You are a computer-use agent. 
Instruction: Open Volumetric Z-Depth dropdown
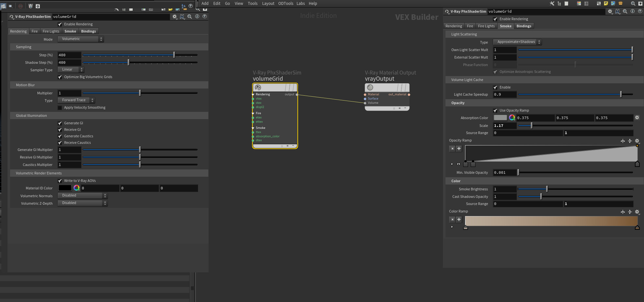pos(82,203)
